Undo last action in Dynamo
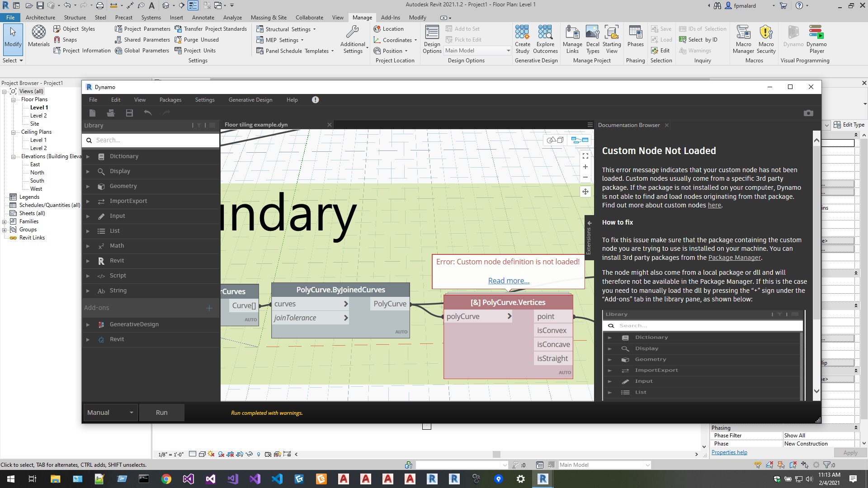This screenshot has width=868, height=488. pos(148,113)
